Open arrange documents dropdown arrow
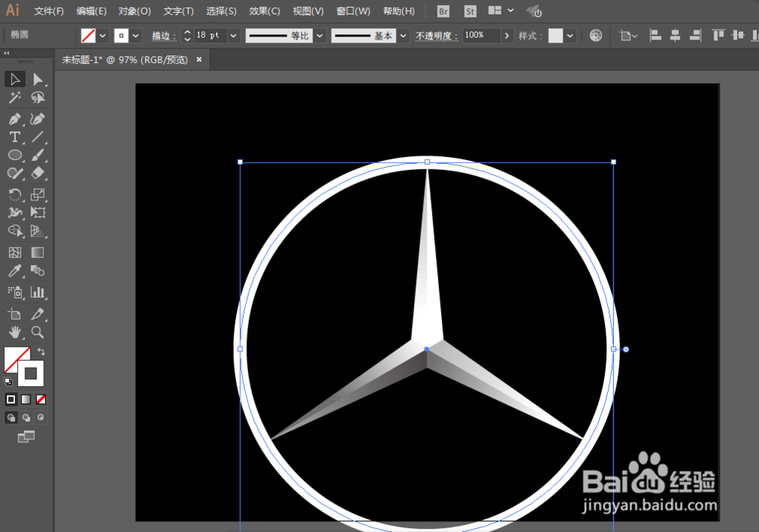 510,10
